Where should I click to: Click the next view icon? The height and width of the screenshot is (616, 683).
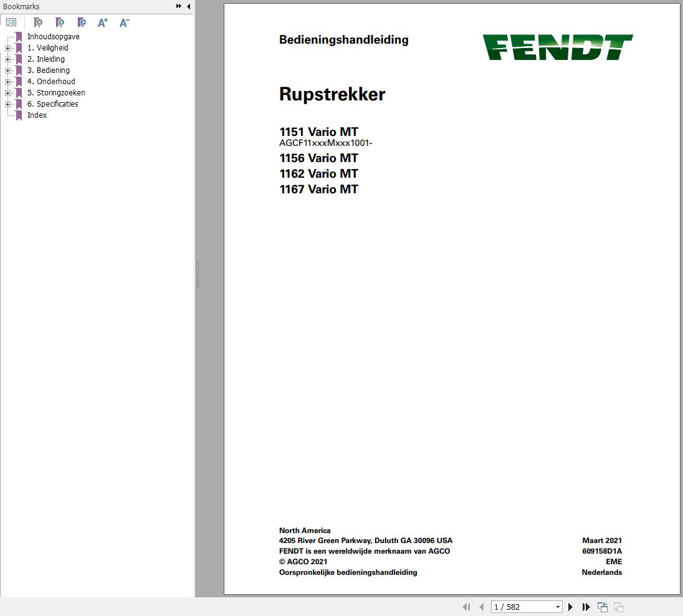point(619,607)
